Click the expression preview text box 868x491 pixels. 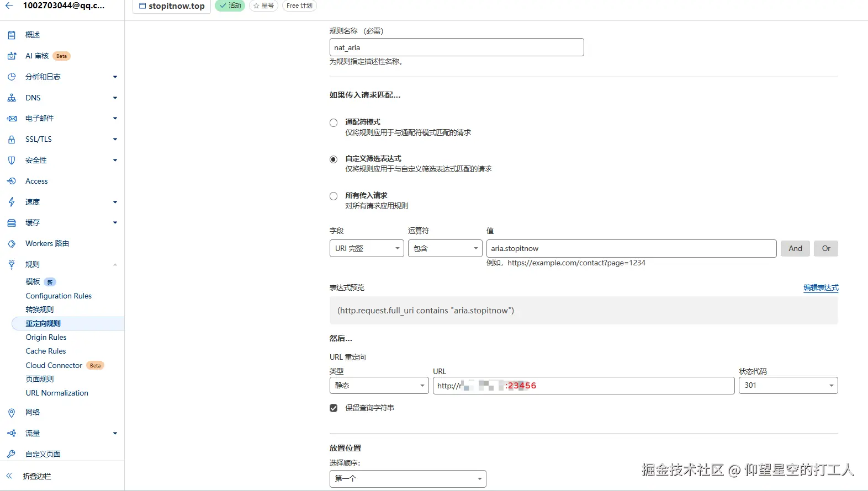point(584,311)
